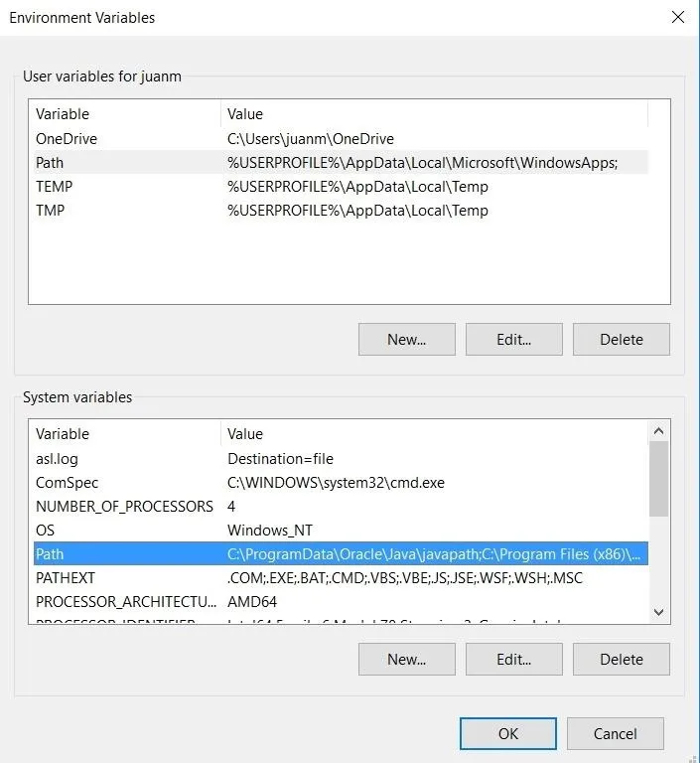Select the ComSpec system variable
This screenshot has width=700, height=763.
[x=341, y=482]
